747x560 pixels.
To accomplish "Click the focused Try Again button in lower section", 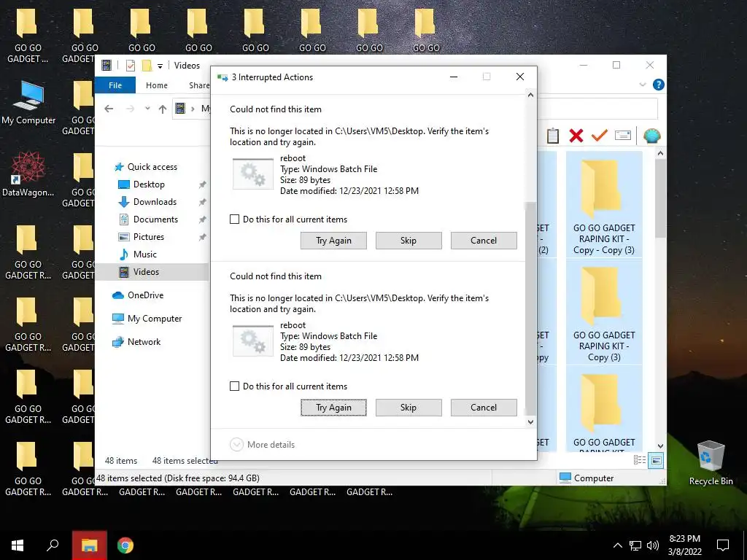I will pos(333,408).
